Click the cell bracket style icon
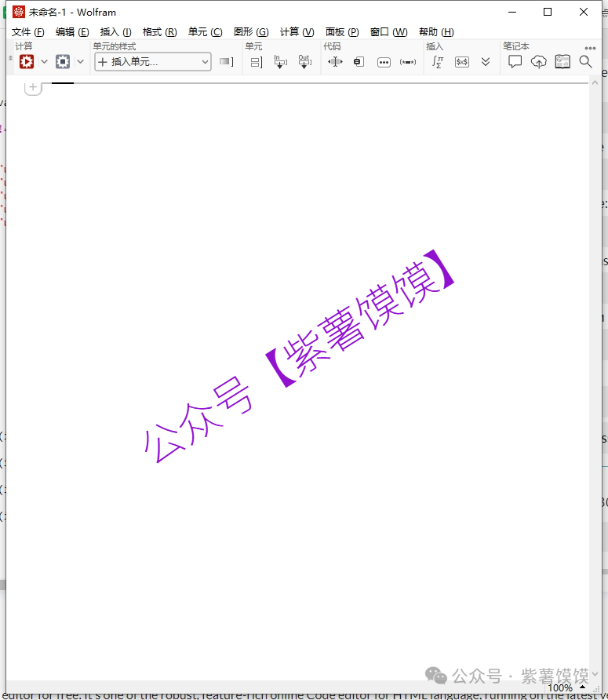The width and height of the screenshot is (608, 700). tap(227, 61)
